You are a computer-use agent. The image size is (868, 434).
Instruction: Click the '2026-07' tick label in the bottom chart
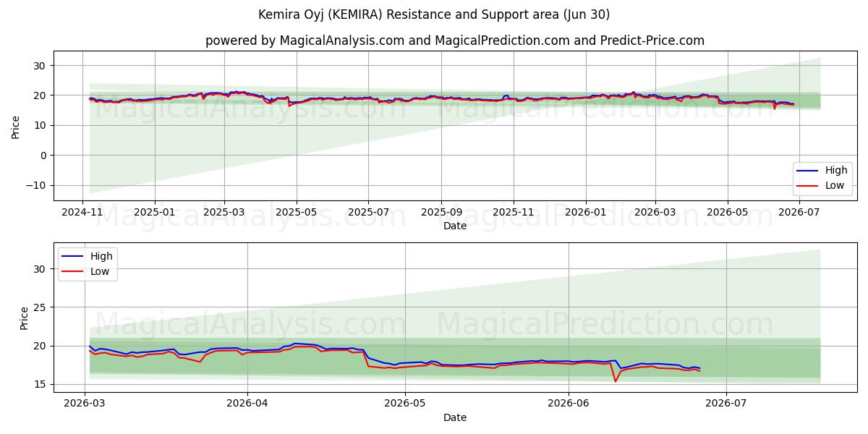(x=726, y=404)
